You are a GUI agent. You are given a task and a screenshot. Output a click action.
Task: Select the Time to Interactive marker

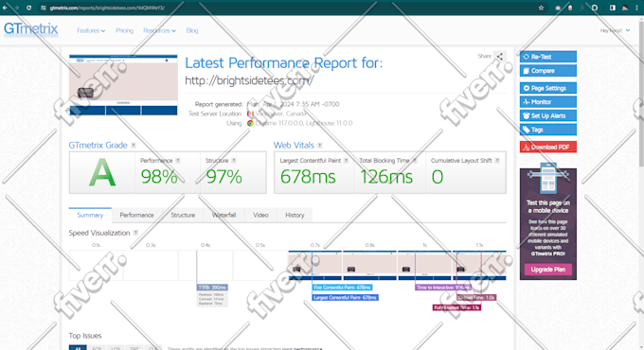(443, 288)
